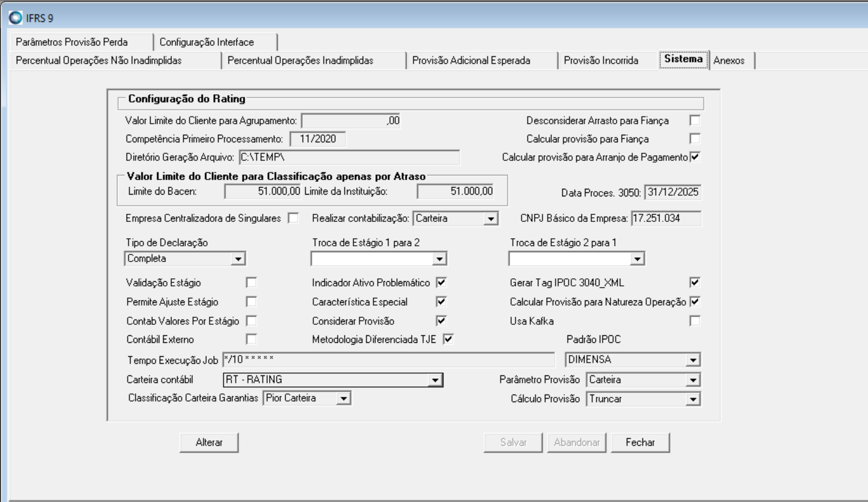Click the Tempo Execução Job field
The width and height of the screenshot is (868, 502).
[x=389, y=360]
